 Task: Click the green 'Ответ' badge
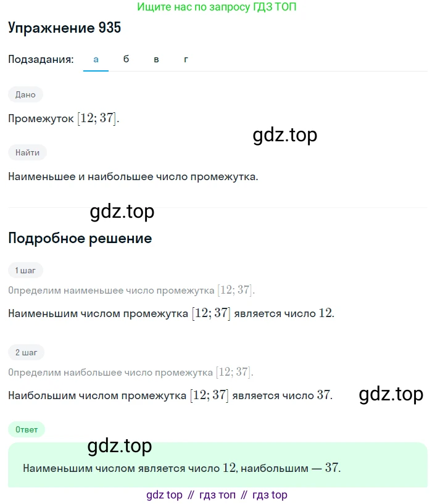pyautogui.click(x=27, y=429)
